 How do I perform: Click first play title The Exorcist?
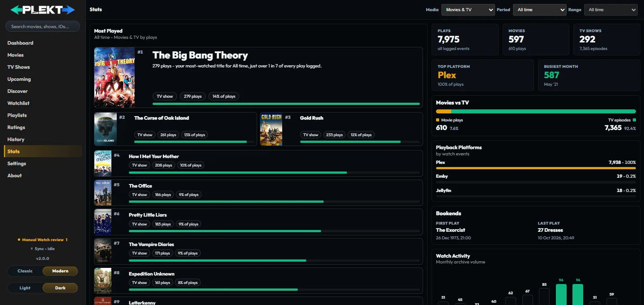[450, 230]
